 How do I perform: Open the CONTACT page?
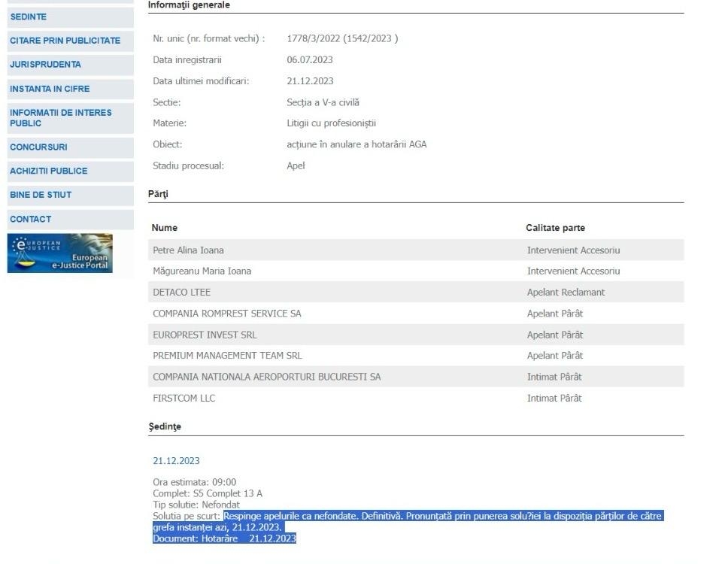pos(30,220)
